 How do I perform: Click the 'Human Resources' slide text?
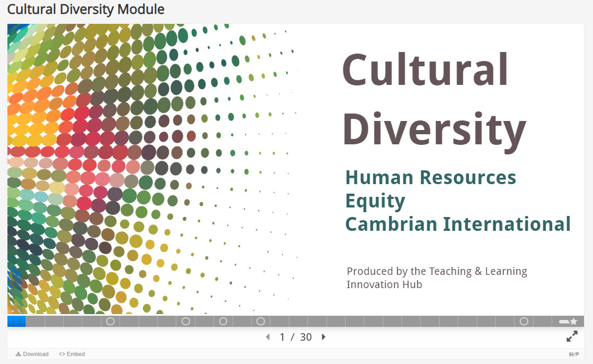click(x=431, y=177)
